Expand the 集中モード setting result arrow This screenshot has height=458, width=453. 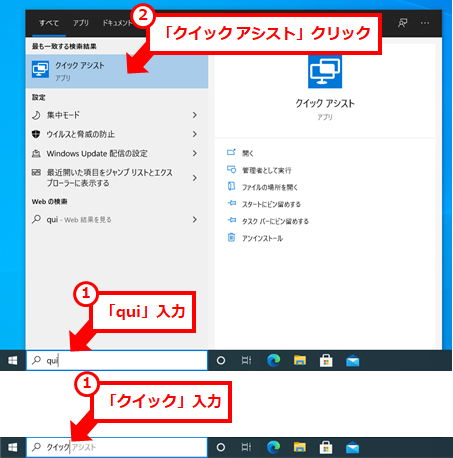click(195, 115)
